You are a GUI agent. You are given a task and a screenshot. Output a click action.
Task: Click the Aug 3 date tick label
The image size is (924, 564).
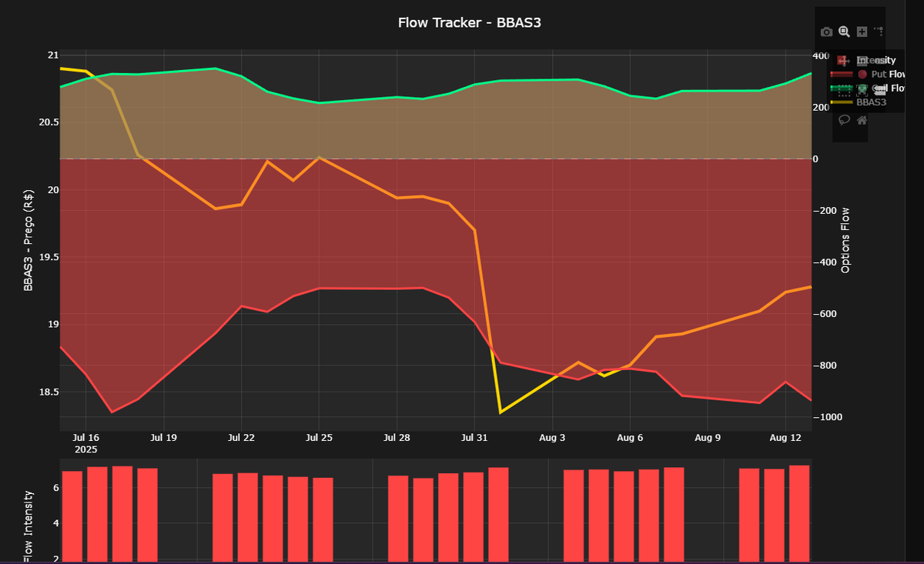tap(552, 438)
